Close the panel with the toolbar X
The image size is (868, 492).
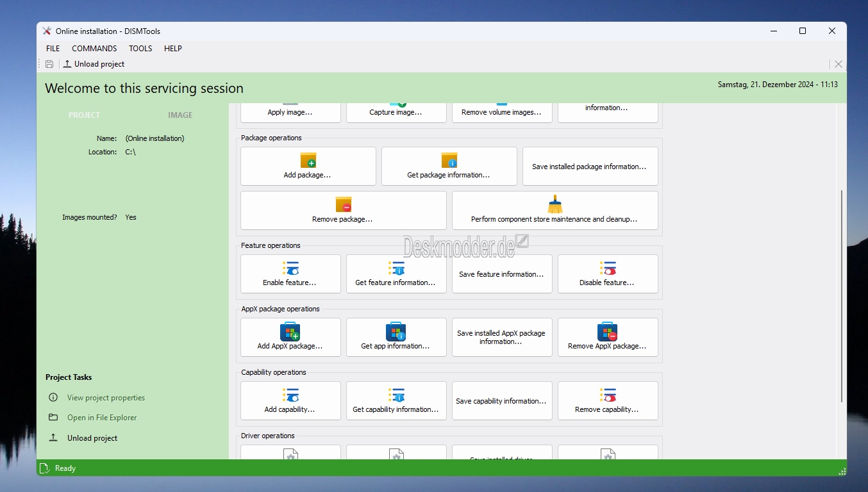tap(838, 64)
